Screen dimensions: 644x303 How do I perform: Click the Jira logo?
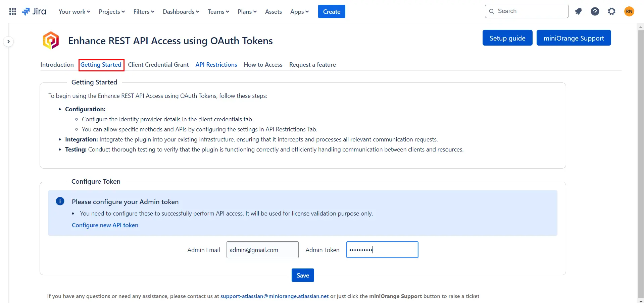coord(34,11)
